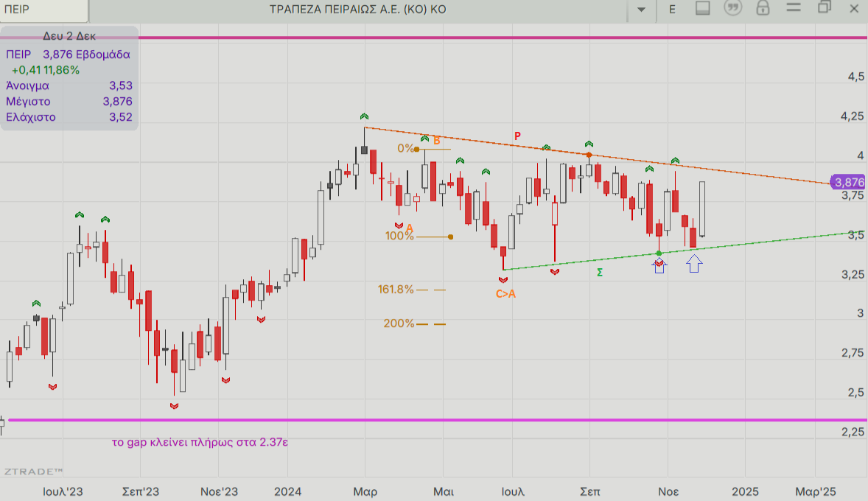Viewport: 868px width, 501px height.
Task: Click the overlapping windows restore icon
Action: (x=824, y=8)
